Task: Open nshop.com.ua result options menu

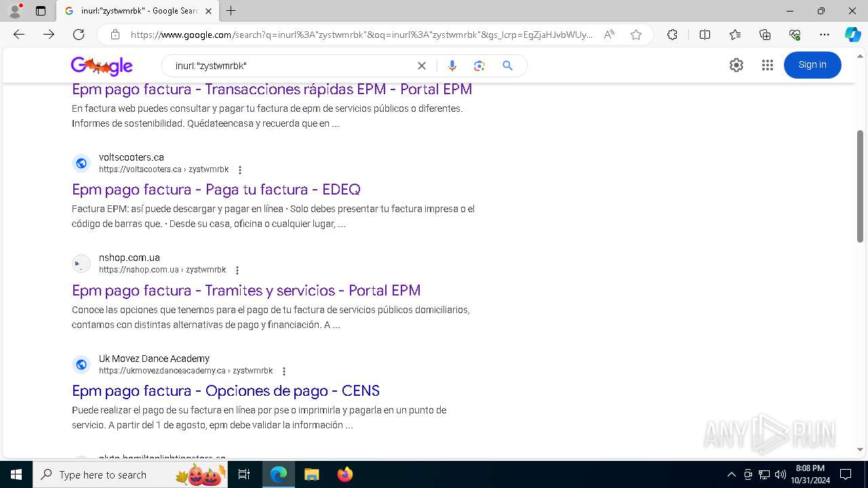Action: [237, 270]
